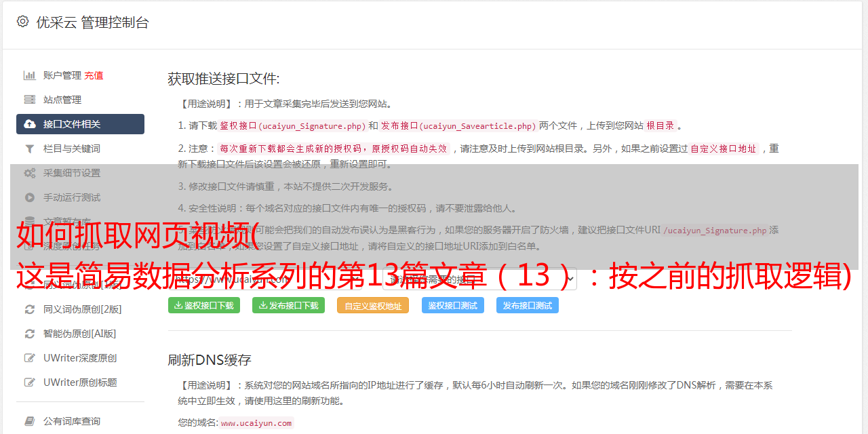The width and height of the screenshot is (868, 434).
Task: Click the edit icon beside UWriter原创标题
Action: [x=30, y=382]
